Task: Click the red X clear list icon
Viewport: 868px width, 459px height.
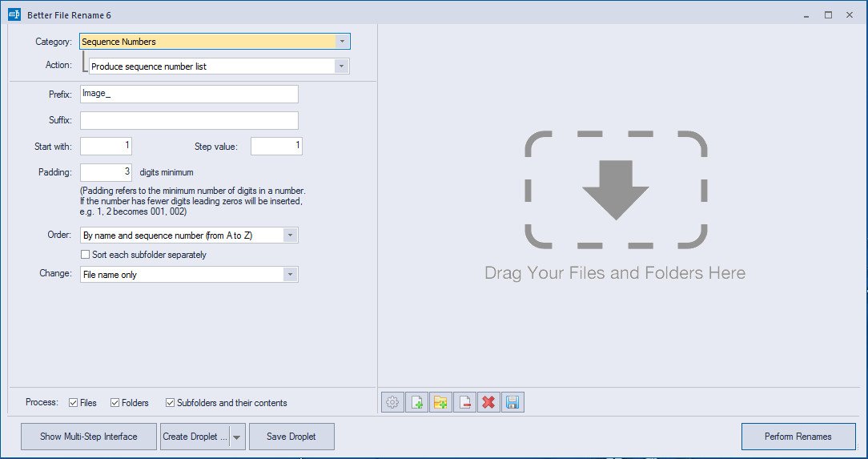Action: (488, 403)
